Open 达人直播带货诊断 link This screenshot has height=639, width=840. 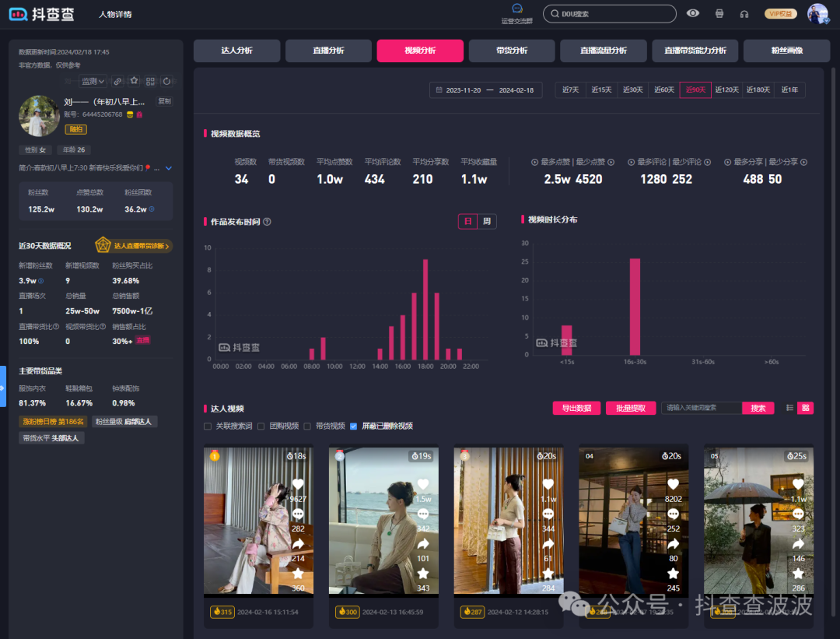click(x=134, y=246)
